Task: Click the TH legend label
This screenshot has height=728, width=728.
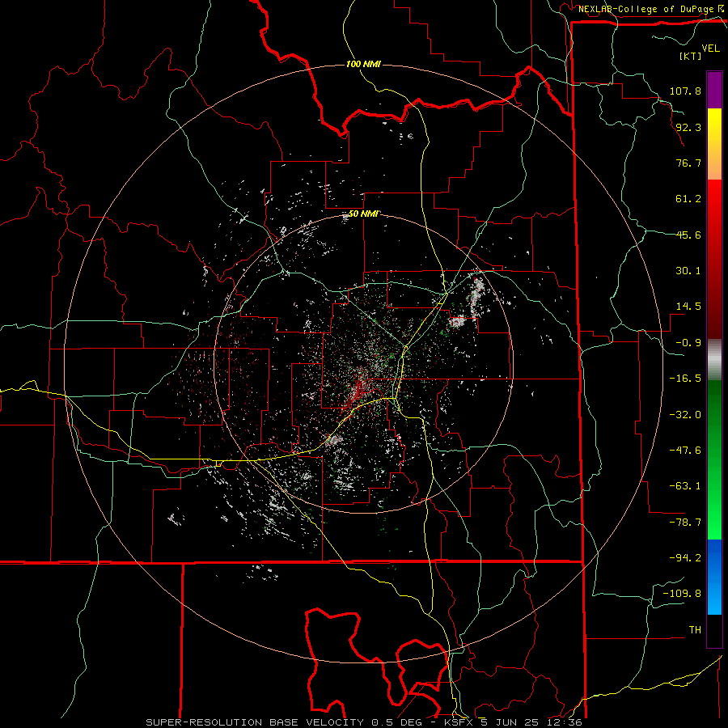Action: (x=695, y=630)
